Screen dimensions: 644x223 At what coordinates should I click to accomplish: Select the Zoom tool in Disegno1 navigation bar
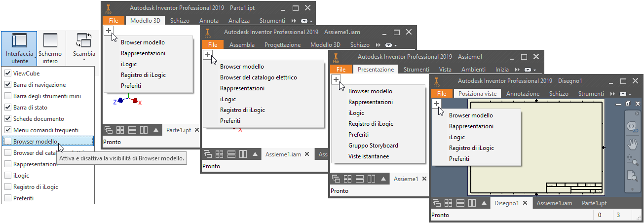(633, 159)
